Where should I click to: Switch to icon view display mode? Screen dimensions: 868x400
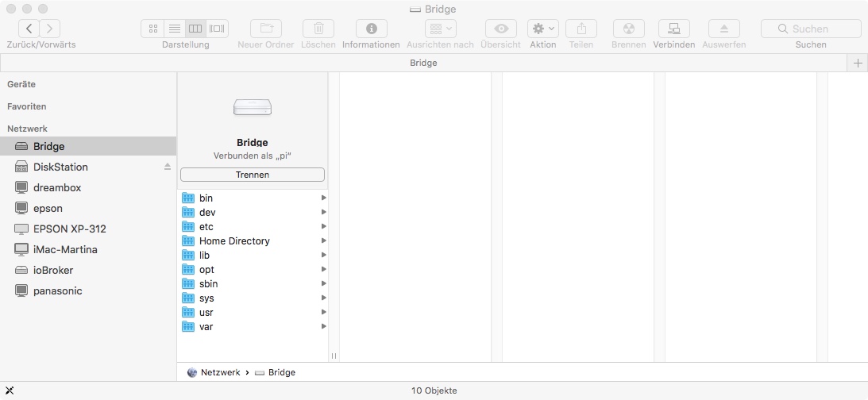pyautogui.click(x=152, y=29)
